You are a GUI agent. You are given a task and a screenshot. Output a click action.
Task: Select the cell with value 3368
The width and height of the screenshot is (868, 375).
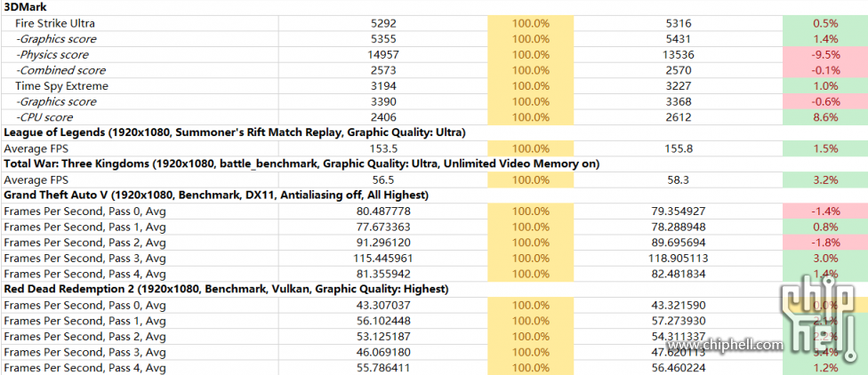coord(679,102)
